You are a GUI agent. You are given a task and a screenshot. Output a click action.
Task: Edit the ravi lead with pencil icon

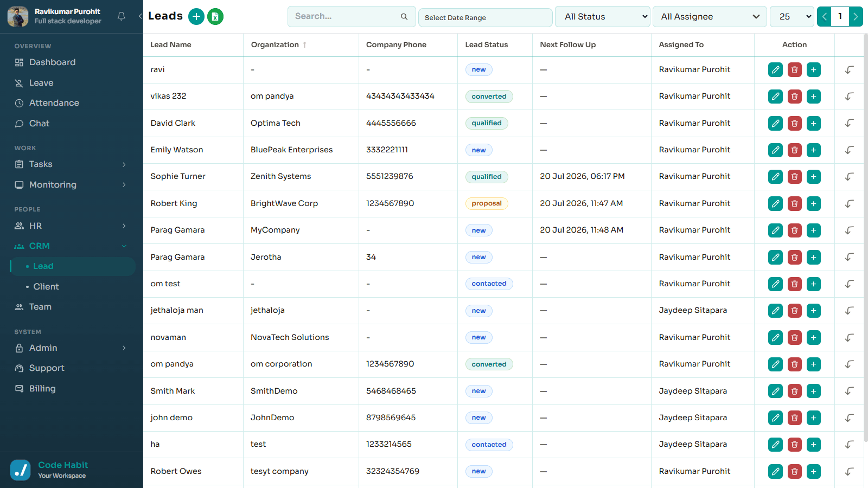coord(776,70)
